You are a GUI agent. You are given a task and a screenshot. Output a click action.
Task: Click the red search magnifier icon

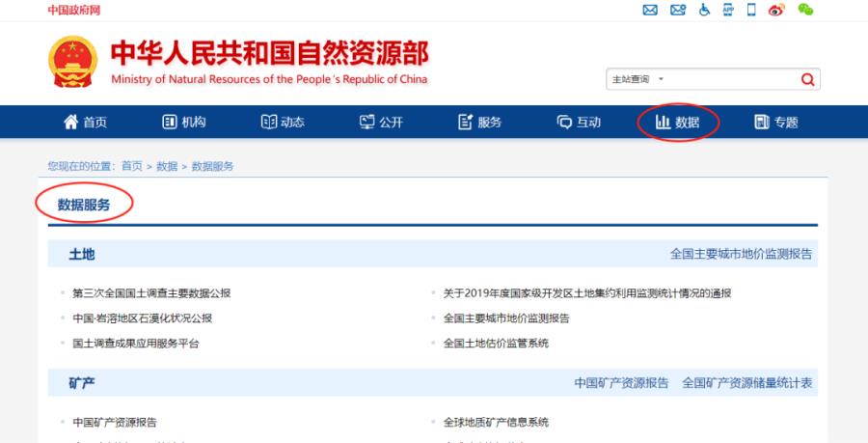807,79
